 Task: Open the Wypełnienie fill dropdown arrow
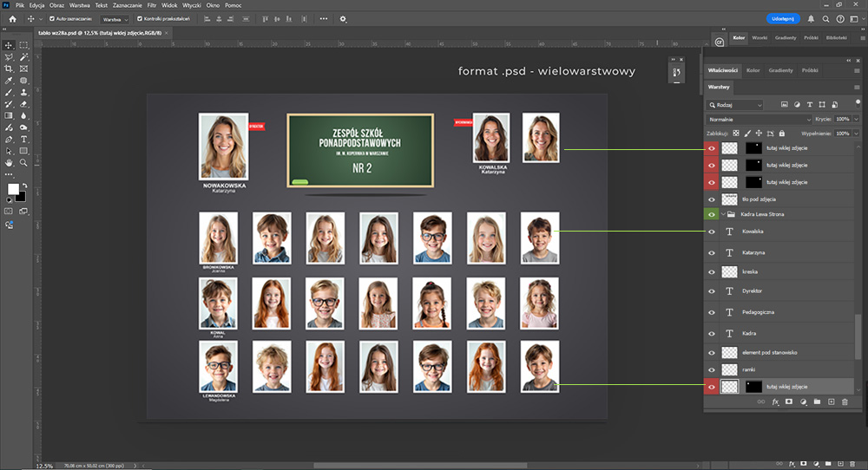pyautogui.click(x=857, y=134)
